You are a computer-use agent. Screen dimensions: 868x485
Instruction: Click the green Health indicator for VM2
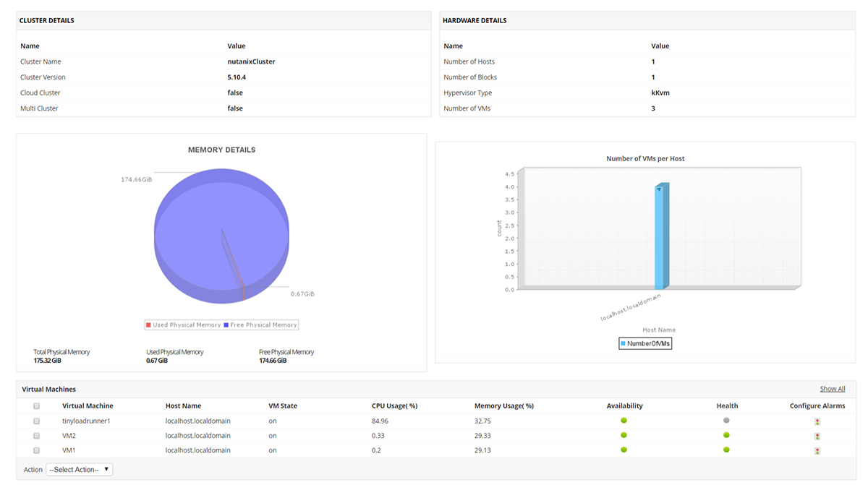coord(726,435)
